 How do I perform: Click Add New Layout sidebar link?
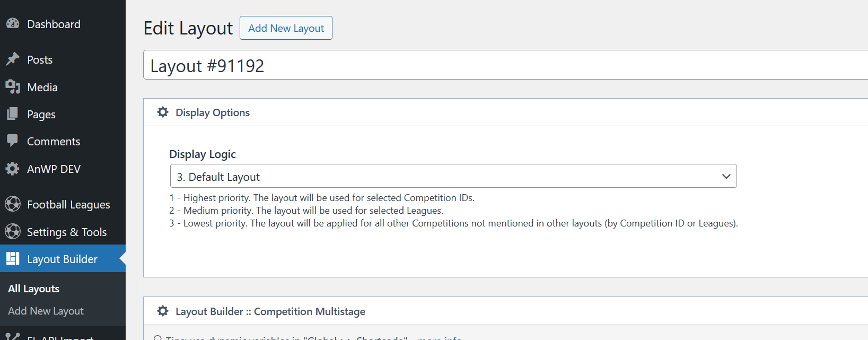coord(46,311)
